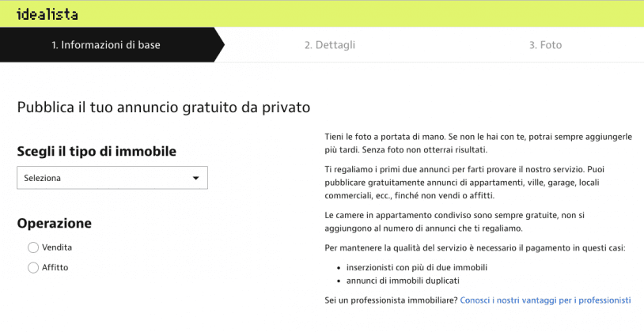Click the idealista logo

46,14
